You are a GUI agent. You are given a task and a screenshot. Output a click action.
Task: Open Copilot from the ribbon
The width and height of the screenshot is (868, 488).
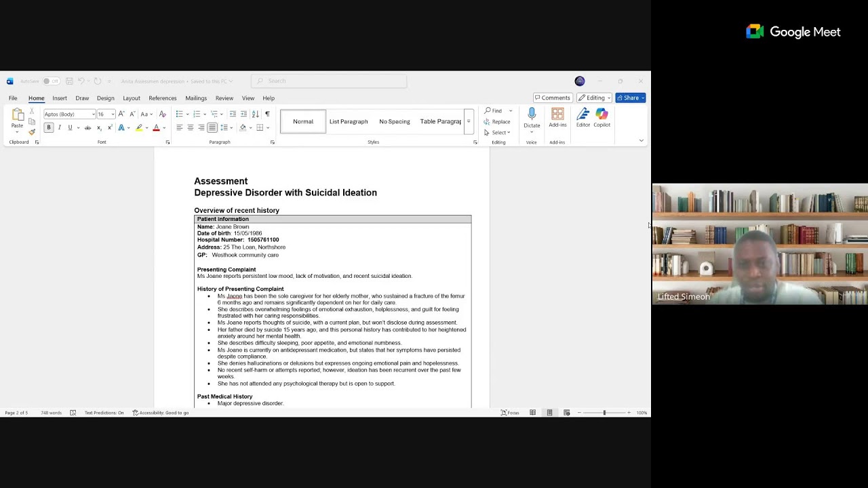(x=601, y=117)
